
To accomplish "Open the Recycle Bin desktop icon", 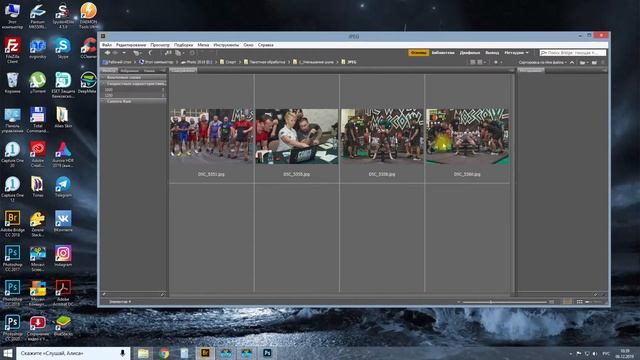I will pyautogui.click(x=12, y=83).
